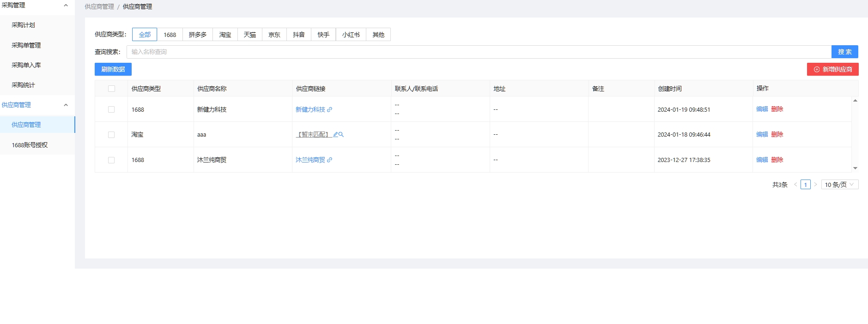
Task: Go to the next page arrow
Action: 815,185
